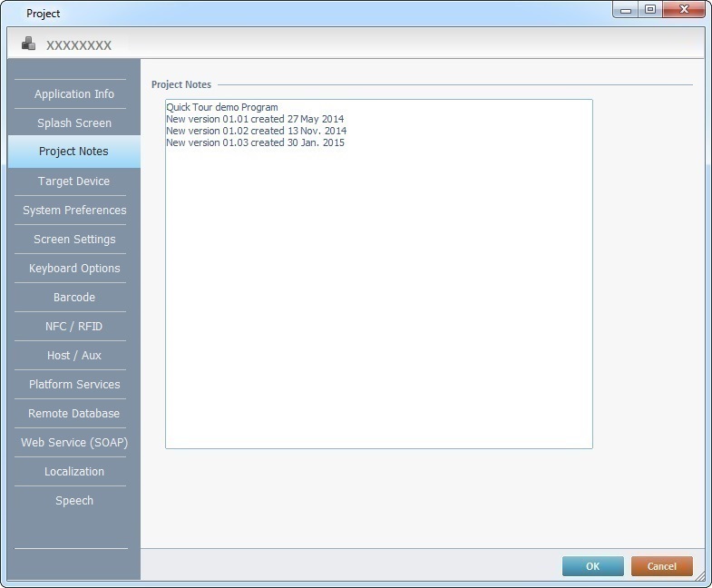712x588 pixels.
Task: Select the Speech tab
Action: 74,501
